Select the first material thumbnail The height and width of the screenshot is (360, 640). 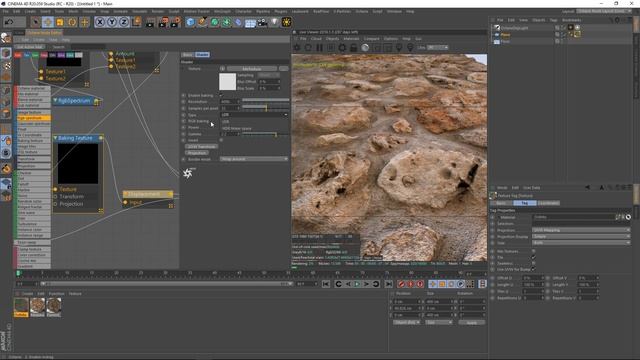click(x=21, y=307)
